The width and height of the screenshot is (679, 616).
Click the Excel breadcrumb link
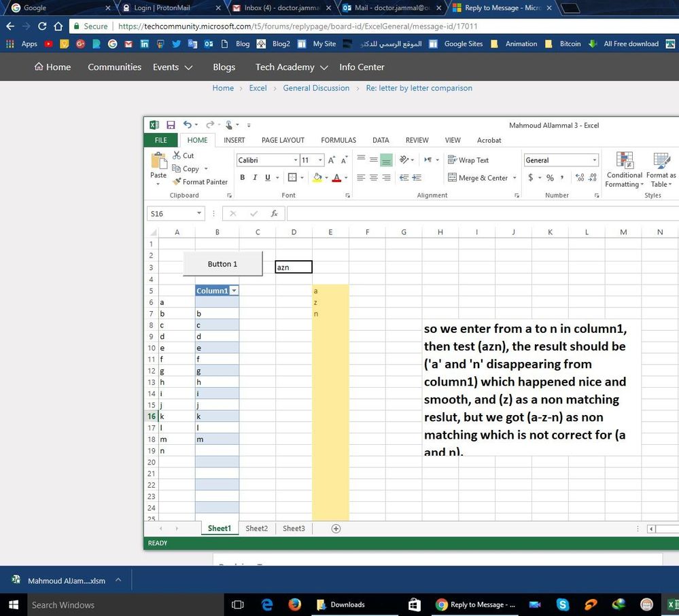tap(258, 88)
